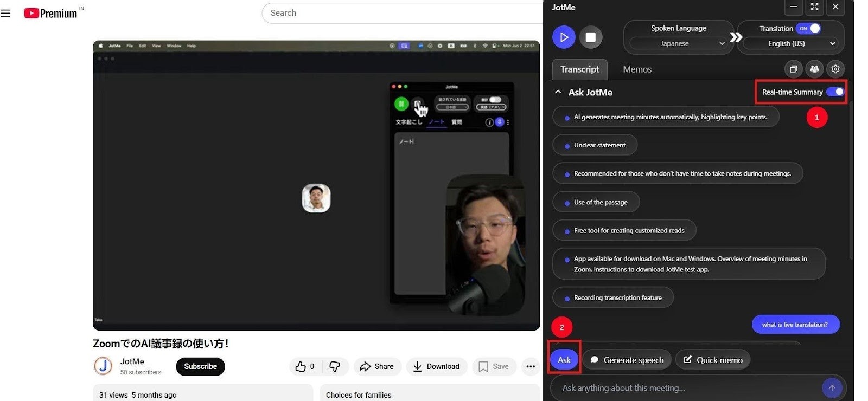Save video to playlist

pos(494,366)
